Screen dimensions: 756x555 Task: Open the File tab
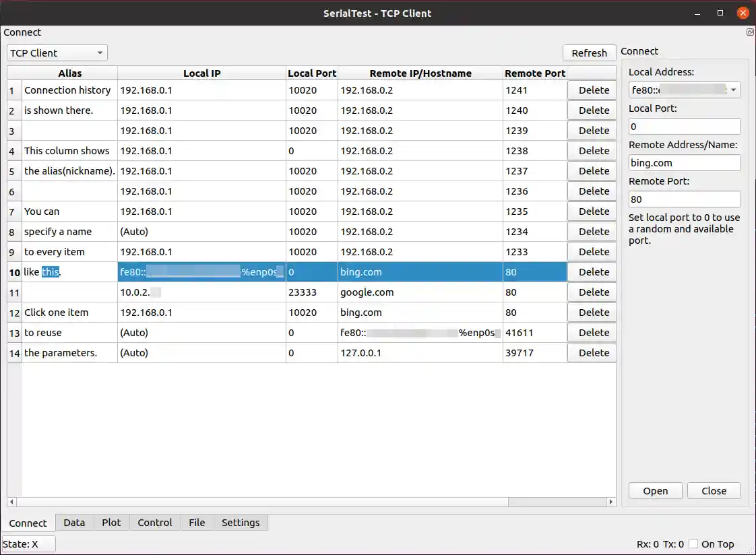(197, 522)
